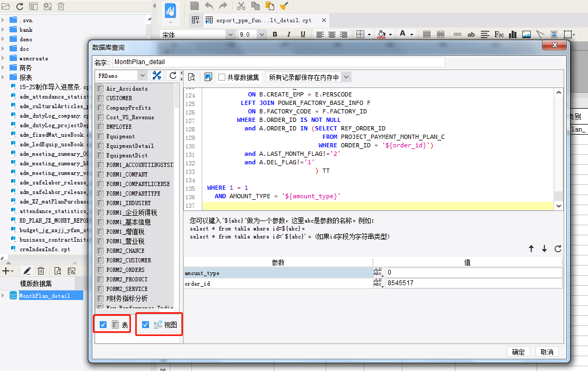Viewport: 588px width, 371px height.
Task: Click the 取消 button
Action: click(x=547, y=352)
